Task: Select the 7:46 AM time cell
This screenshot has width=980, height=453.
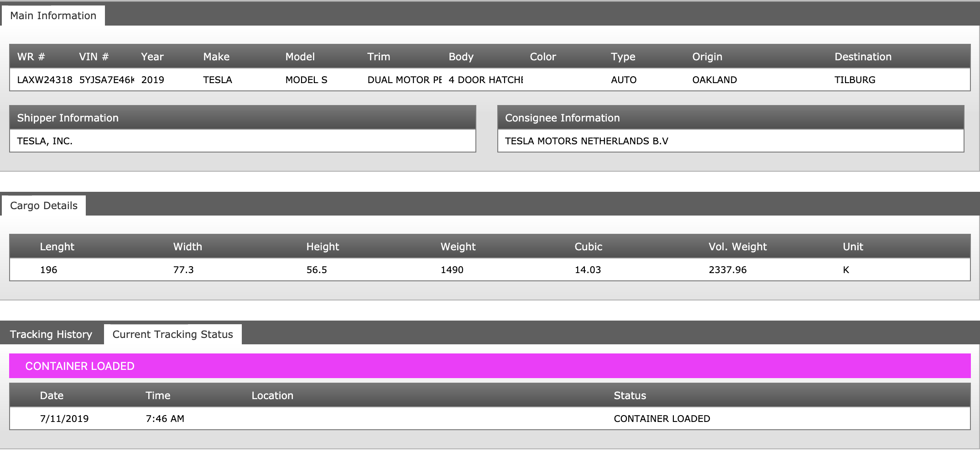Action: pyautogui.click(x=165, y=419)
